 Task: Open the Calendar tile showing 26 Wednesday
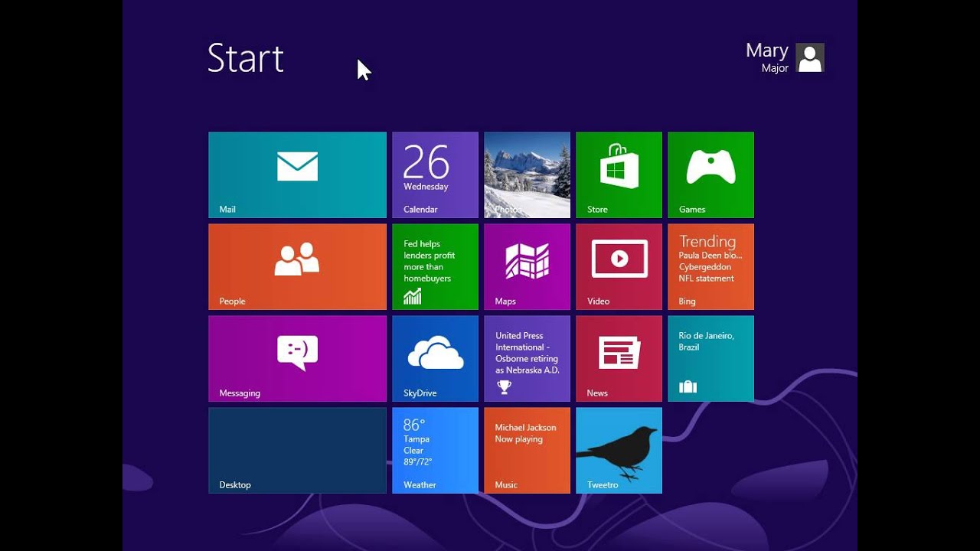click(435, 174)
